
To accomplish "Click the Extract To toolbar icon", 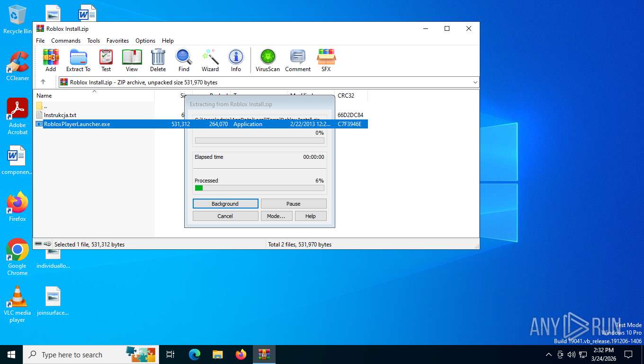I will click(x=78, y=60).
